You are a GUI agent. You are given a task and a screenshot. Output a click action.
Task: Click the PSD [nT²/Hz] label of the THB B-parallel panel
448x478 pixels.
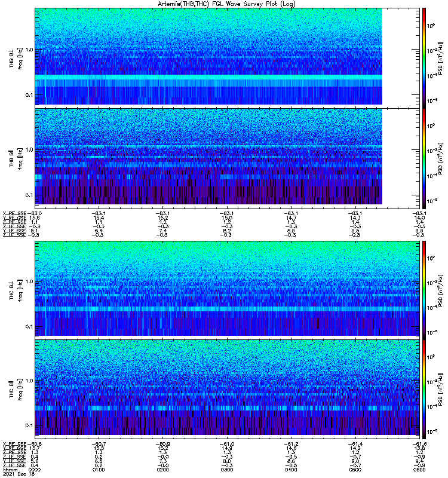[440, 159]
